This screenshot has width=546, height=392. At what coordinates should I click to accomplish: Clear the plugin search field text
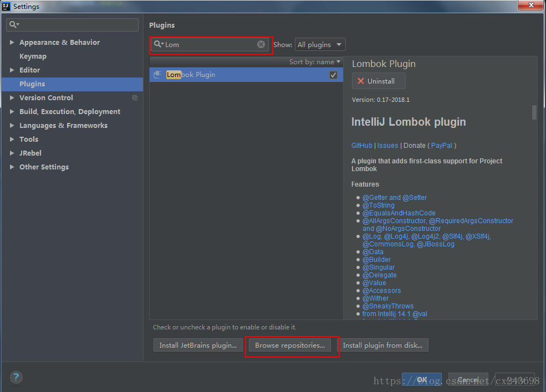point(261,44)
